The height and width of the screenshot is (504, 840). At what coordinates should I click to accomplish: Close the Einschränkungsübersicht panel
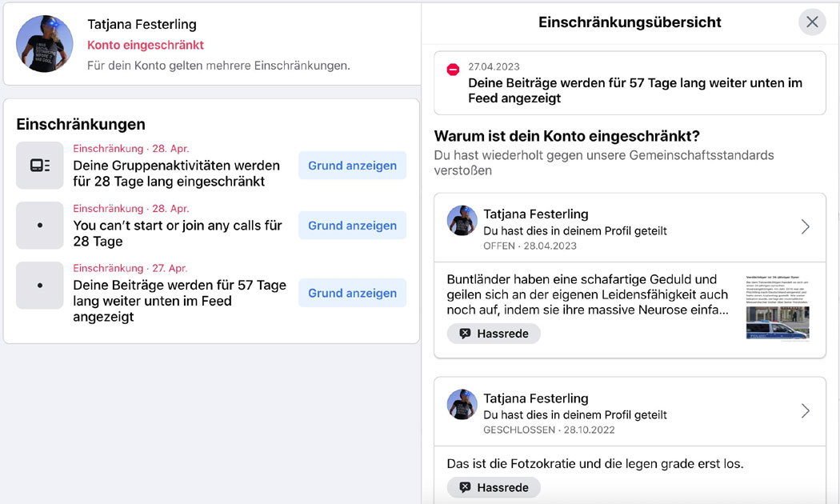[812, 22]
